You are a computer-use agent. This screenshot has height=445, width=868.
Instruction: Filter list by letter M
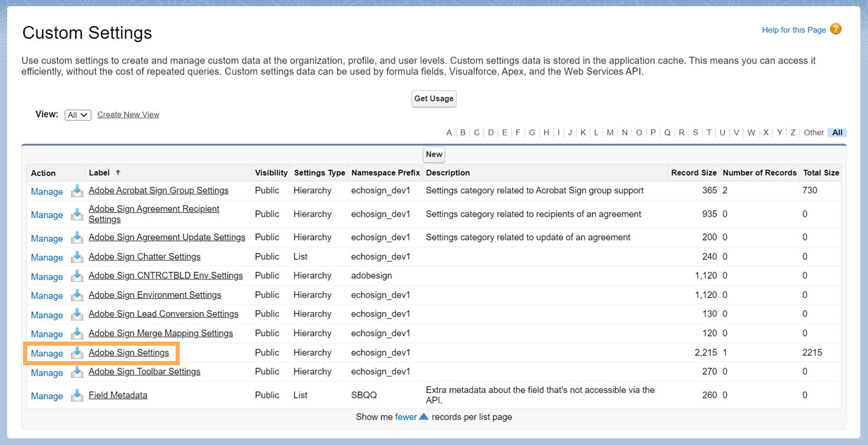tap(610, 132)
